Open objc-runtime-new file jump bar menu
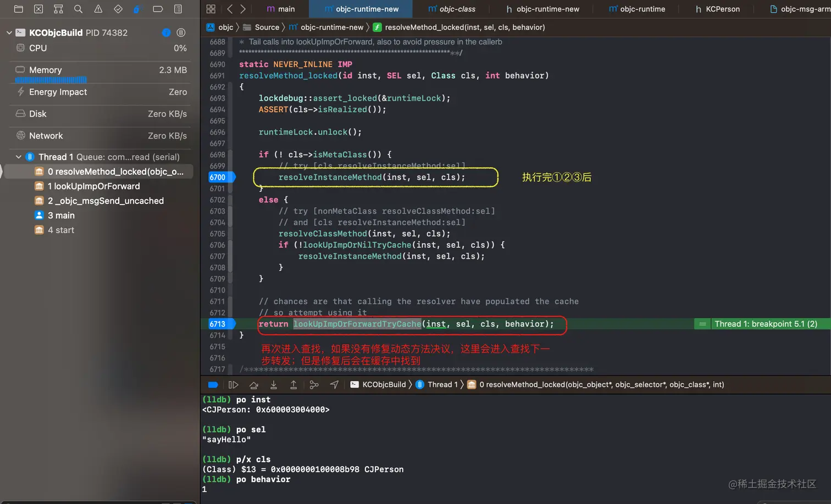The height and width of the screenshot is (504, 831). click(x=326, y=27)
